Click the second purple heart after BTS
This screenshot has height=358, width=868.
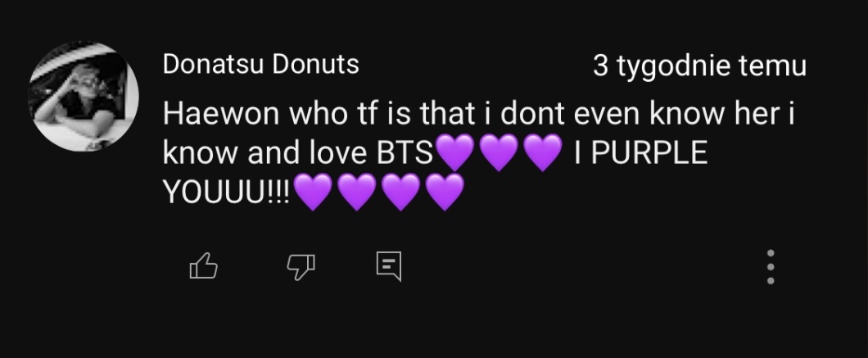click(498, 153)
